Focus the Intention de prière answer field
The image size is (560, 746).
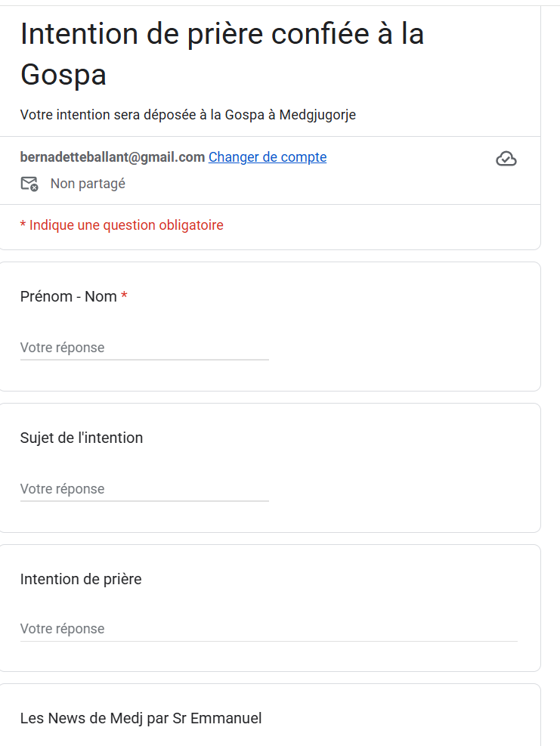click(268, 629)
